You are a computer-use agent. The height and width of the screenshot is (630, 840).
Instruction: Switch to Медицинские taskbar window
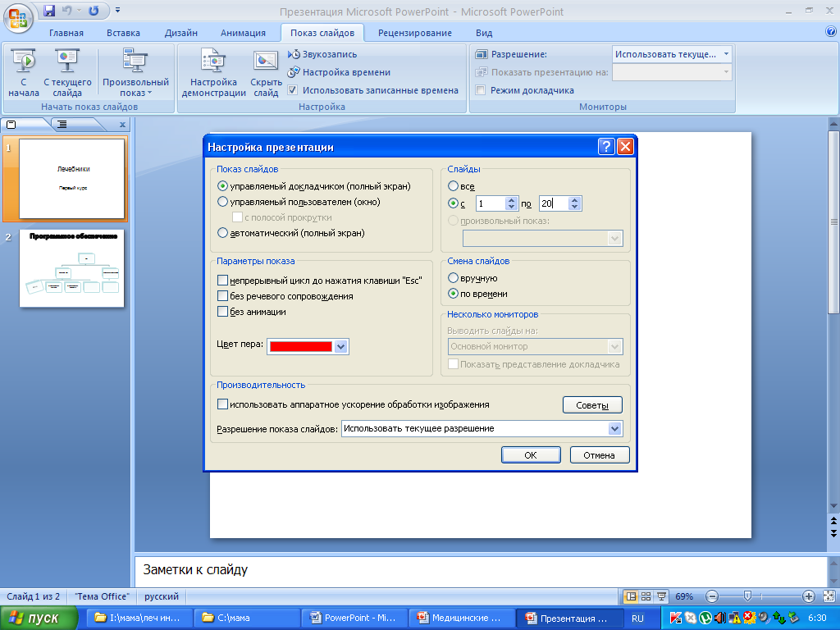(462, 619)
